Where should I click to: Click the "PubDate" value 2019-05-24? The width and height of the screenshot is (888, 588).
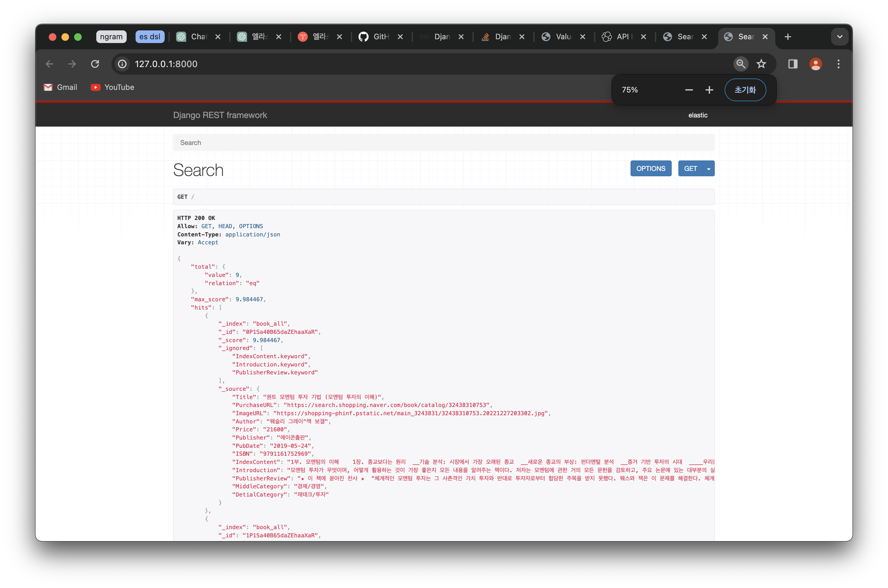pyautogui.click(x=290, y=446)
